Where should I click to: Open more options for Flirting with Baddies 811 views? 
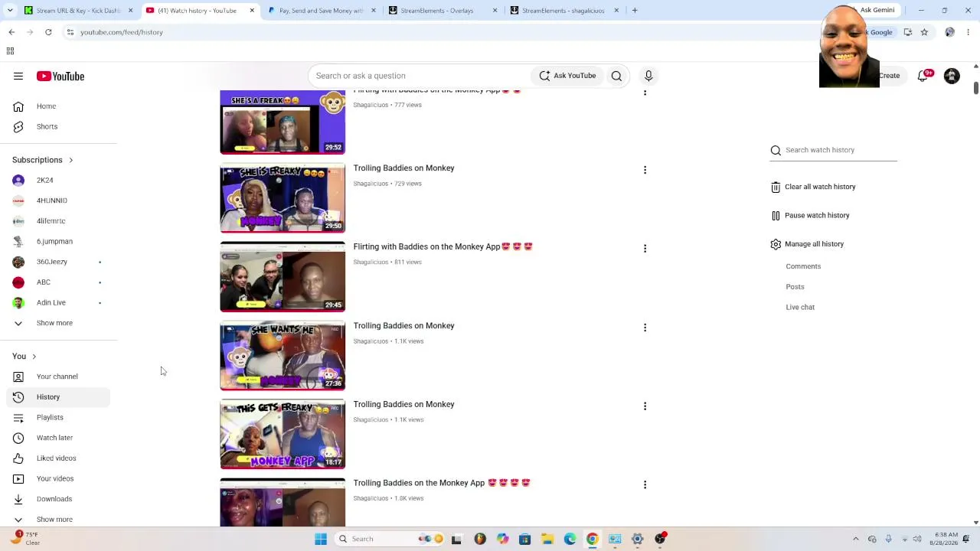tap(645, 249)
